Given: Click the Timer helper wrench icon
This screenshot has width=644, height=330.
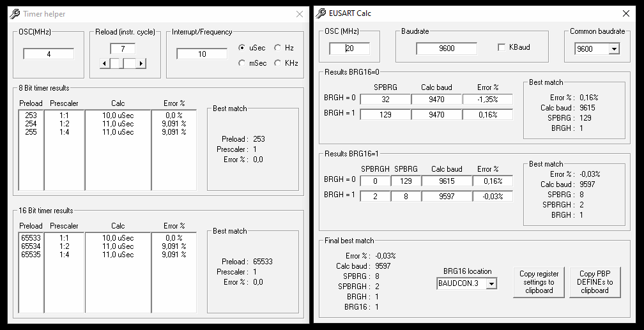Looking at the screenshot, I should (x=15, y=14).
